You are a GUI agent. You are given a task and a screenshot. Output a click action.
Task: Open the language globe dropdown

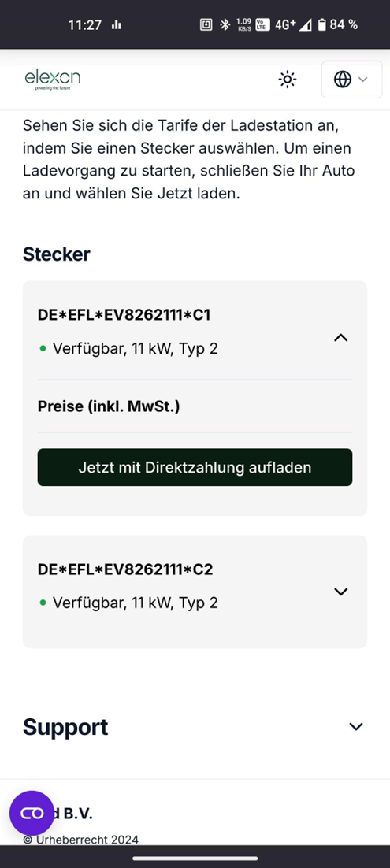pos(351,80)
